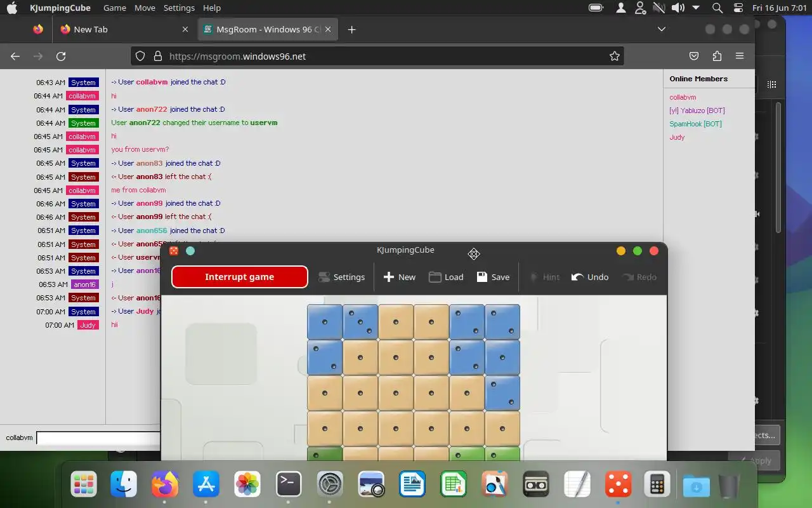Open the Apple logo menu

point(12,8)
